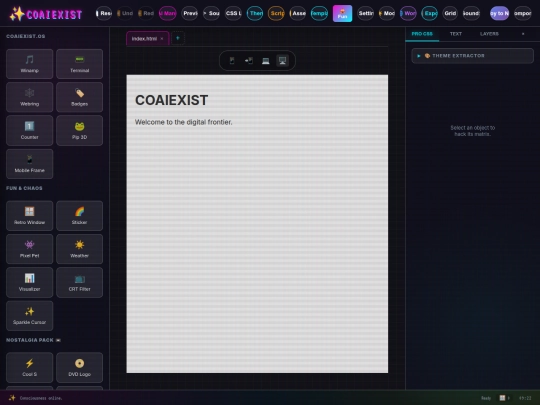Expand the Theme Extractor section
This screenshot has height=405, width=540.
pos(472,56)
